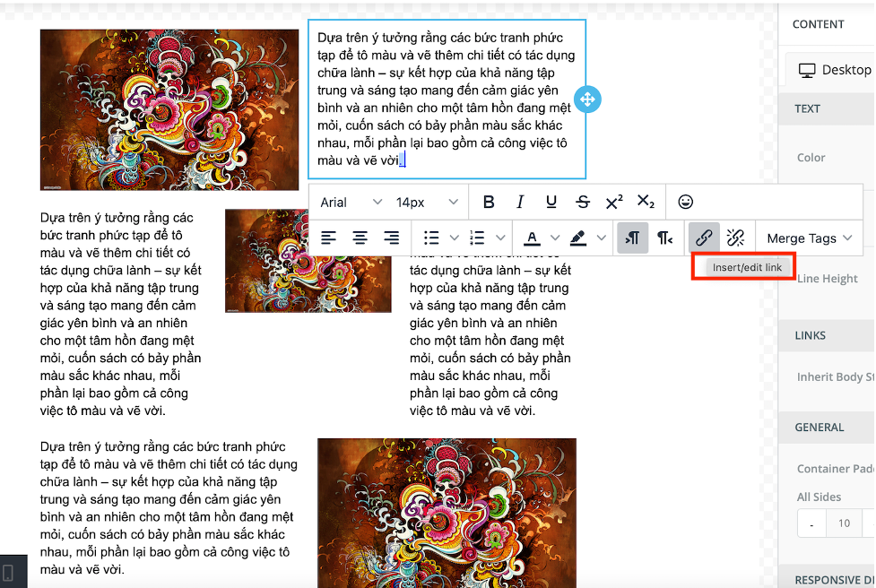Select the bottom-right artwork image
The height and width of the screenshot is (588, 876).
447,514
